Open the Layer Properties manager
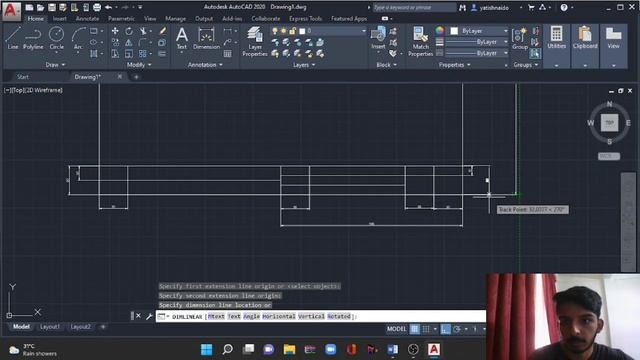The image size is (640, 360). 255,42
